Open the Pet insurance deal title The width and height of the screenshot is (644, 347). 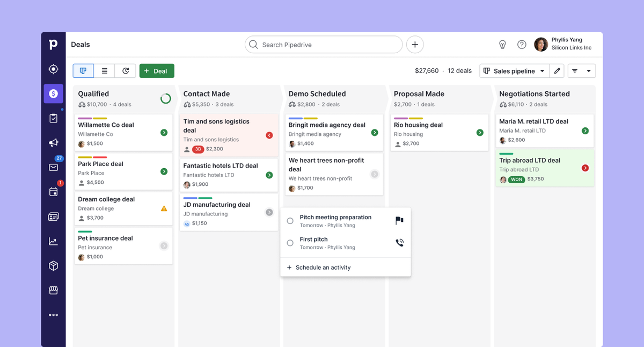click(x=105, y=238)
